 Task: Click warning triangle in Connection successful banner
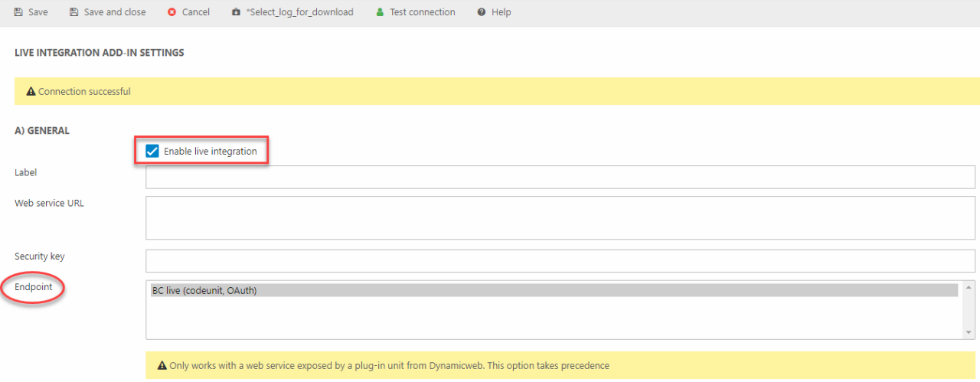31,92
